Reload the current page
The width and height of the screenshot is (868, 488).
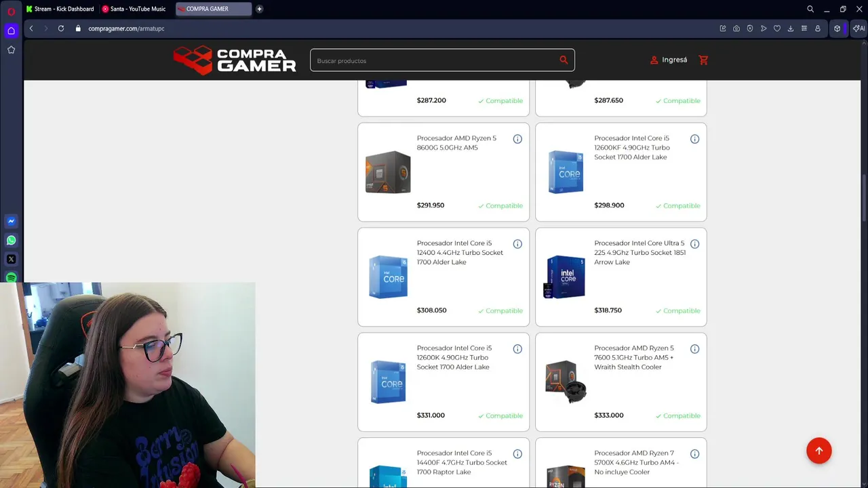click(61, 28)
